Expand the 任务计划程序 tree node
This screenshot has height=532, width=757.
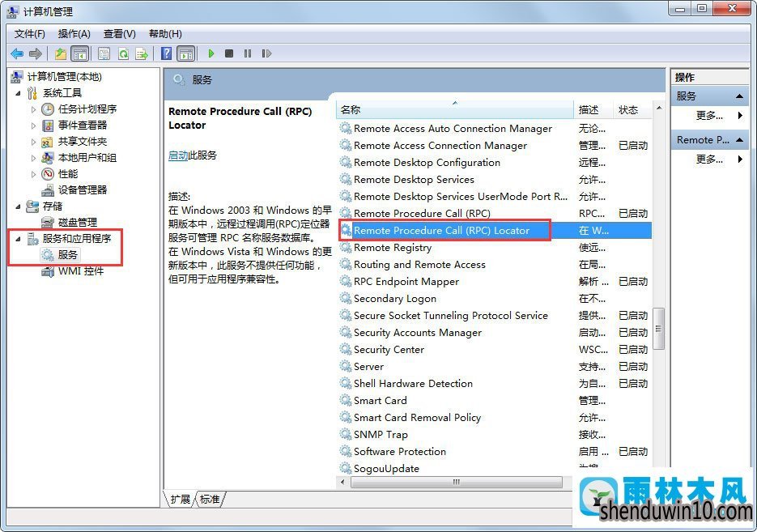33,109
